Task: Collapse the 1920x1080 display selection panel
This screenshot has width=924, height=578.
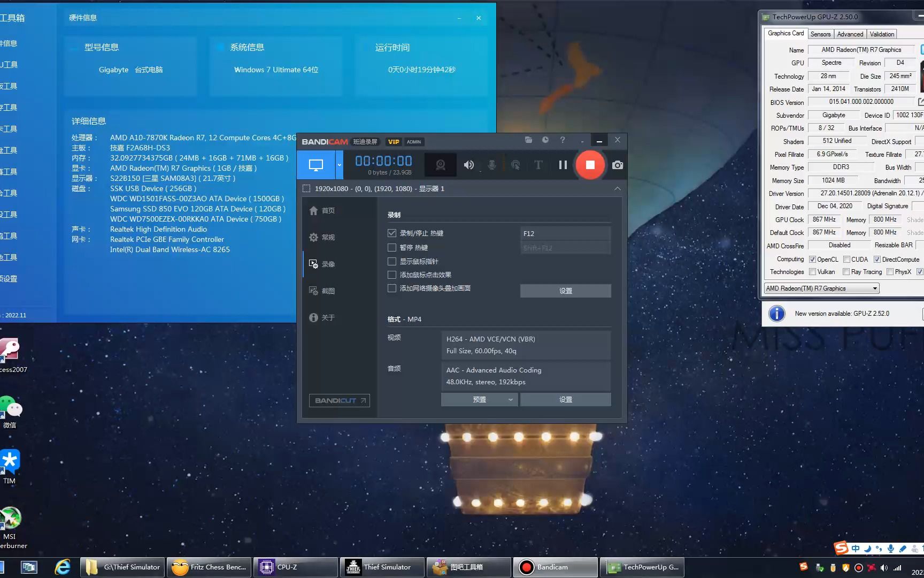Action: coord(618,188)
